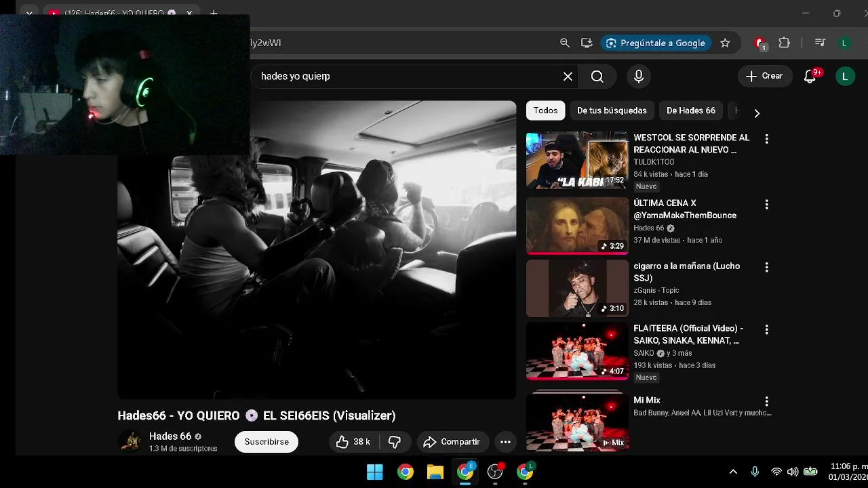The image size is (868, 488).
Task: Click the YouTube search magnifier button
Action: pos(597,77)
